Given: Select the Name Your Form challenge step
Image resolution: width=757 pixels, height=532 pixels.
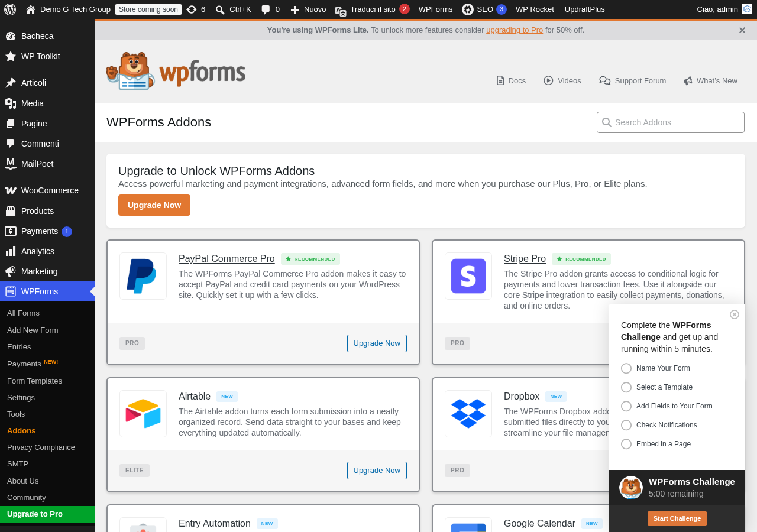Looking at the screenshot, I should click(x=655, y=368).
